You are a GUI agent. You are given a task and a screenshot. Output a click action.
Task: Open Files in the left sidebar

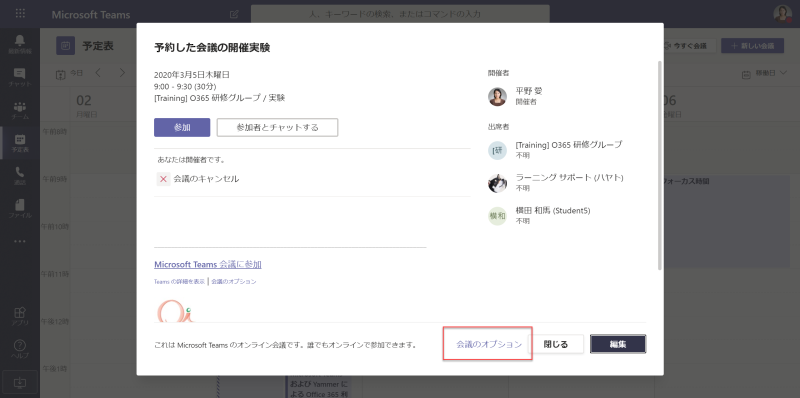pyautogui.click(x=20, y=209)
